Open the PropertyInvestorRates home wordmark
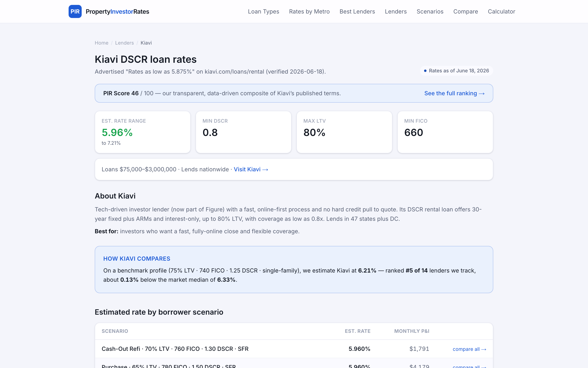 tap(117, 11)
